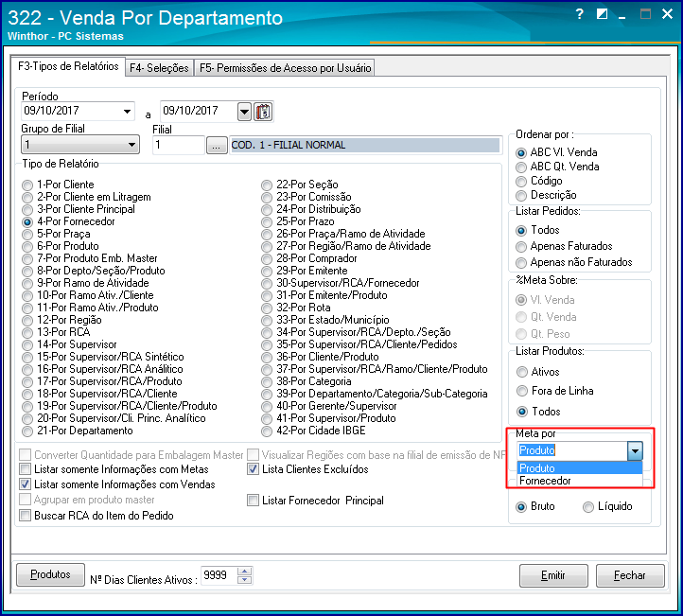The height and width of the screenshot is (616, 683).
Task: Click the Filial code input field
Action: [x=178, y=145]
